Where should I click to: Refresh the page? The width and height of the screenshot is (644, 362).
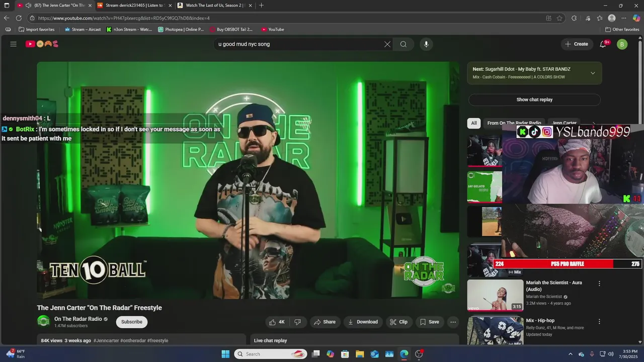19,18
